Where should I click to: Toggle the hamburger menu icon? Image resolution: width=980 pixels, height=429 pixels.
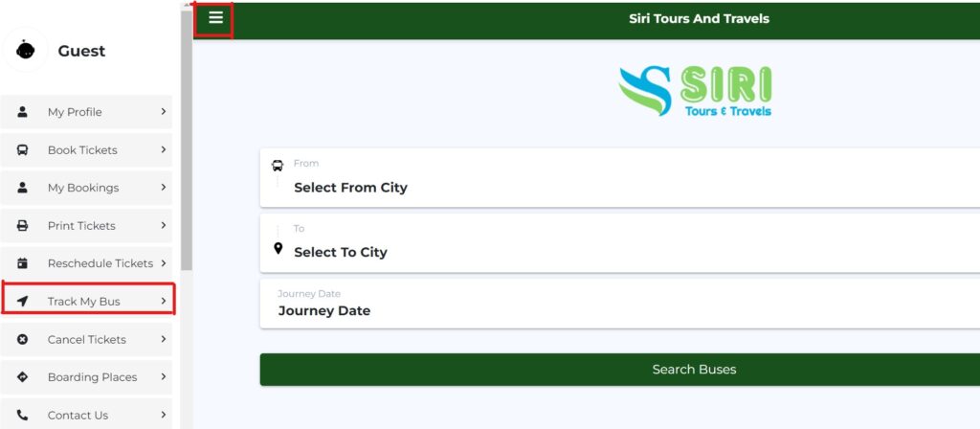[215, 18]
